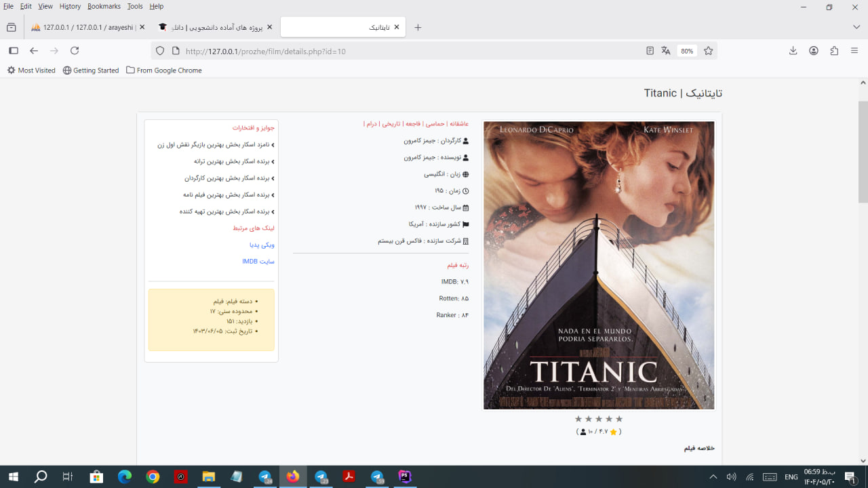
Task: Toggle reader view icon in address bar
Action: point(650,51)
